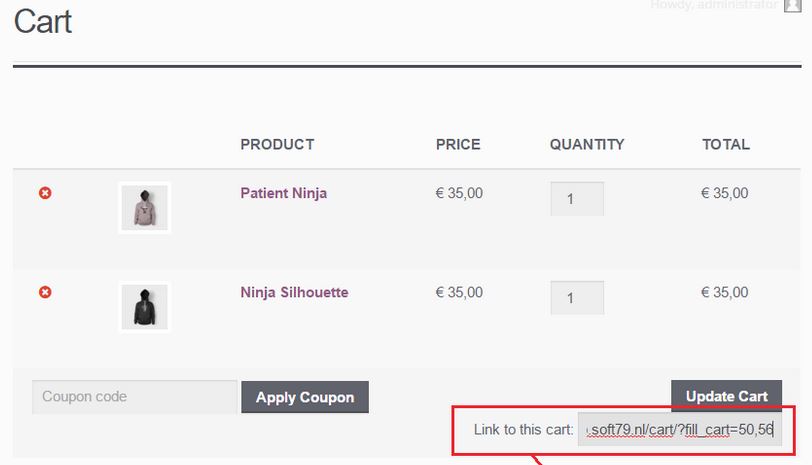812x465 pixels.
Task: Click the Cart page heading
Action: tap(42, 22)
